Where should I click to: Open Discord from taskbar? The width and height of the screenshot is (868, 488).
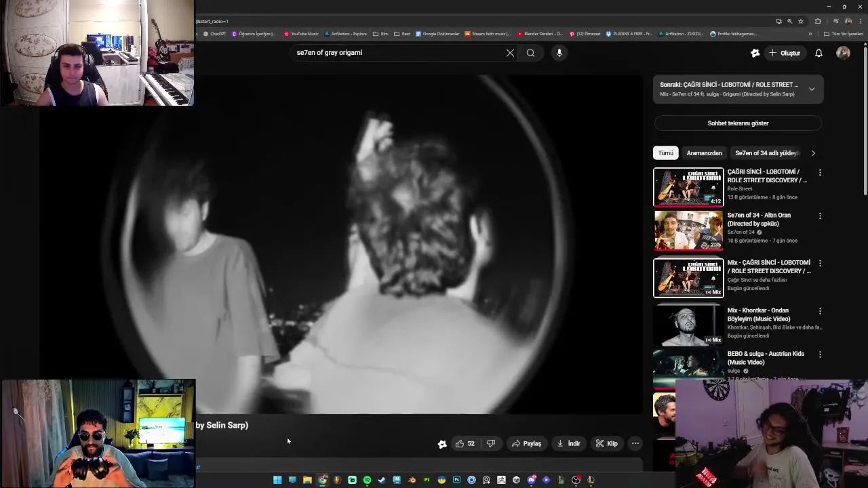[x=531, y=480]
